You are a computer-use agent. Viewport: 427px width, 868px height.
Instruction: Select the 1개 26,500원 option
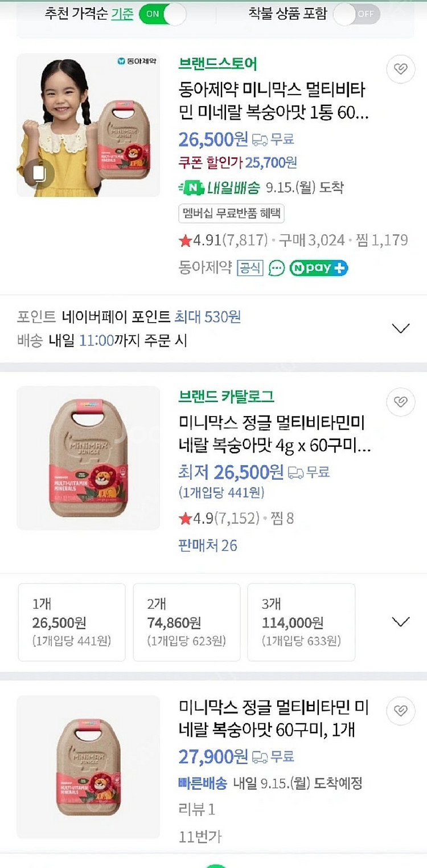[x=72, y=622]
